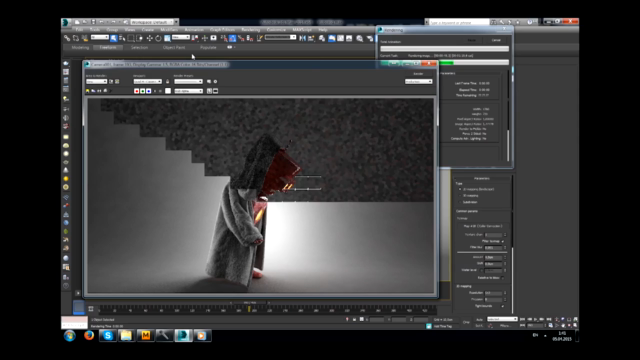Open the Material Editor icon
The height and width of the screenshot is (360, 640).
pos(360,38)
